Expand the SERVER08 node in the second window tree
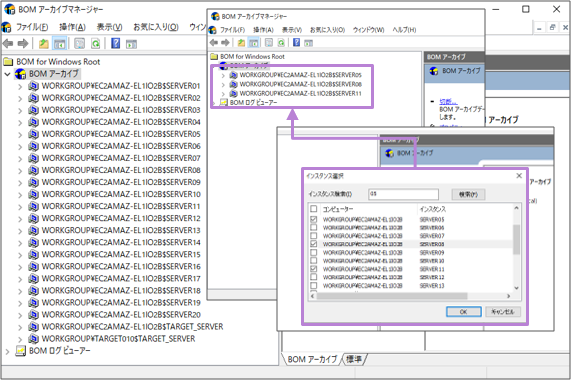The image size is (571, 380). pos(223,84)
